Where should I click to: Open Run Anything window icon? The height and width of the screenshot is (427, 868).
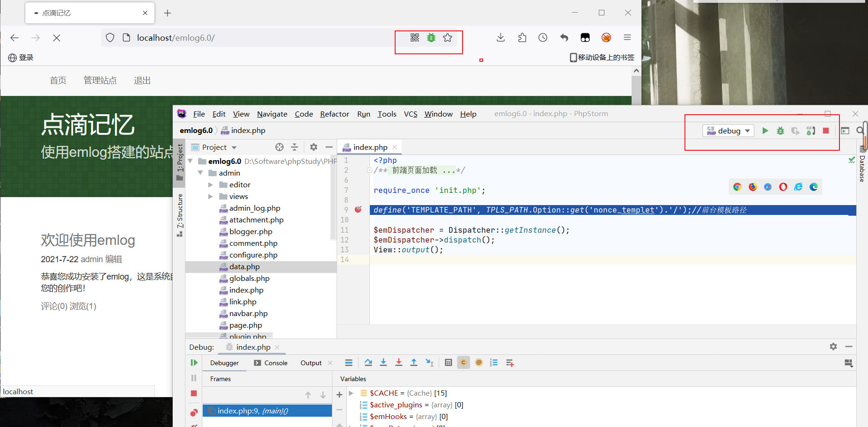tap(845, 131)
